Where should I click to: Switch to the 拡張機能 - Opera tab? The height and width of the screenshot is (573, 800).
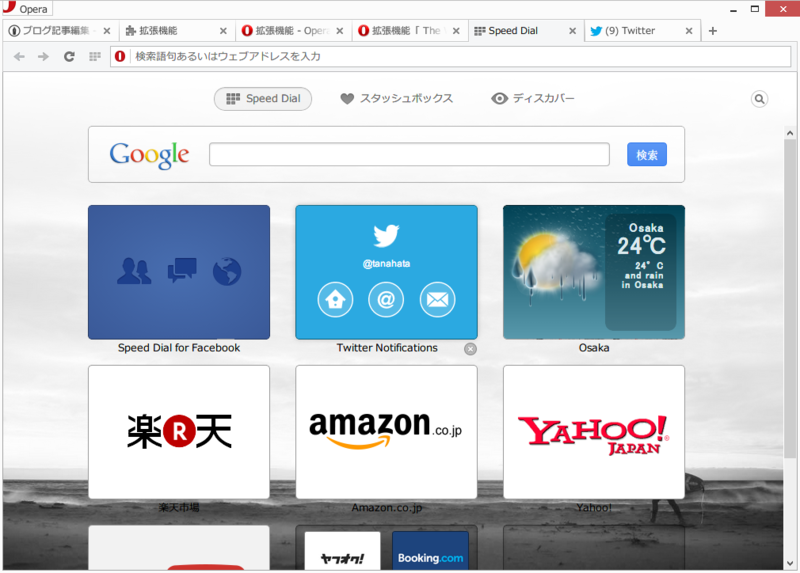tap(293, 31)
